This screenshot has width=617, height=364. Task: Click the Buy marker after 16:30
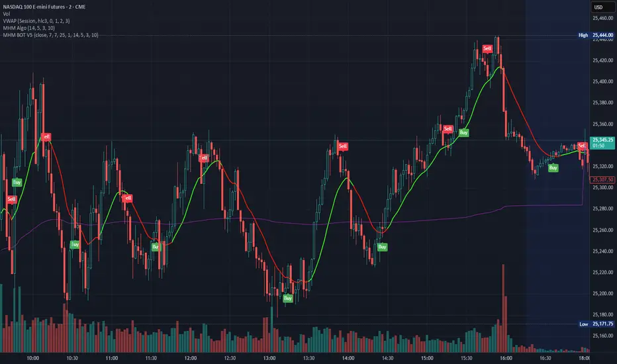click(553, 168)
